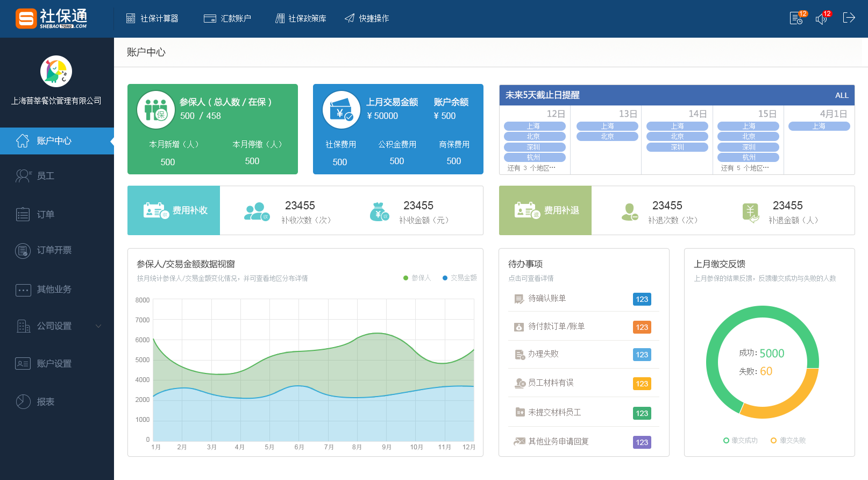
Task: Toggle the 缴交失败 legend item
Action: pos(788,440)
